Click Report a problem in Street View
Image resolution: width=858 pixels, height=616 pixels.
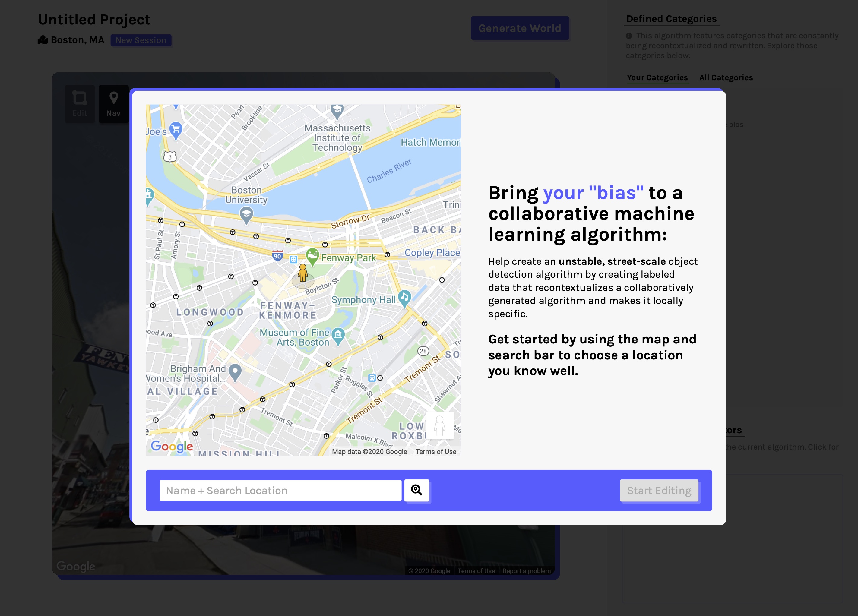526,571
